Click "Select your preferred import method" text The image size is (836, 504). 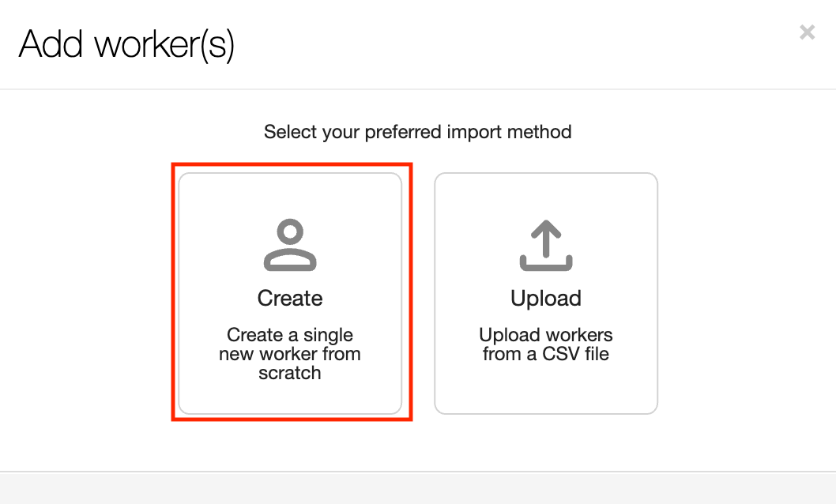(x=417, y=132)
